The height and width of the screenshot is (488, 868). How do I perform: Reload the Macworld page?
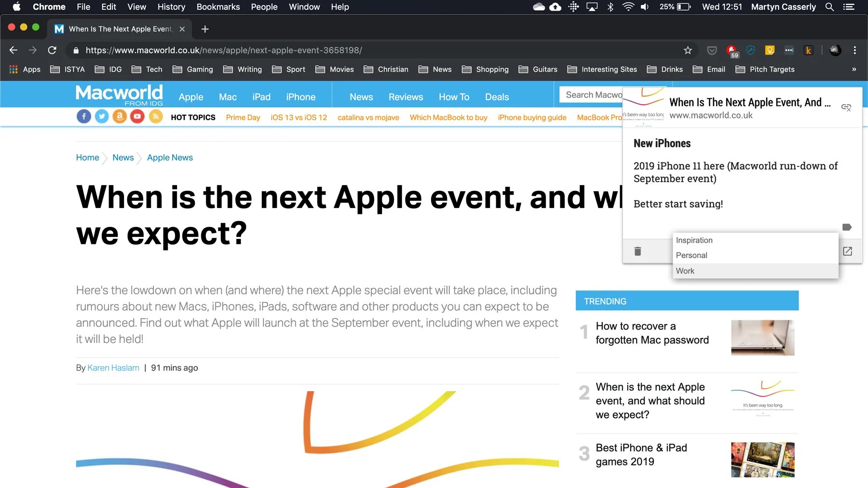[x=52, y=50]
